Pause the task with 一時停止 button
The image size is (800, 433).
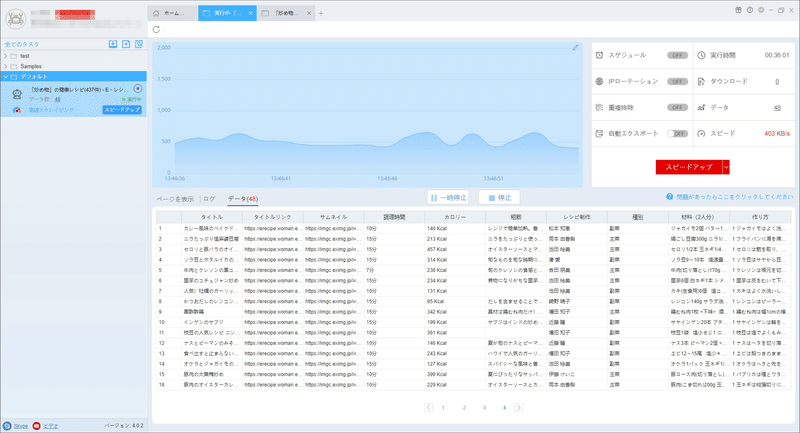tap(448, 197)
